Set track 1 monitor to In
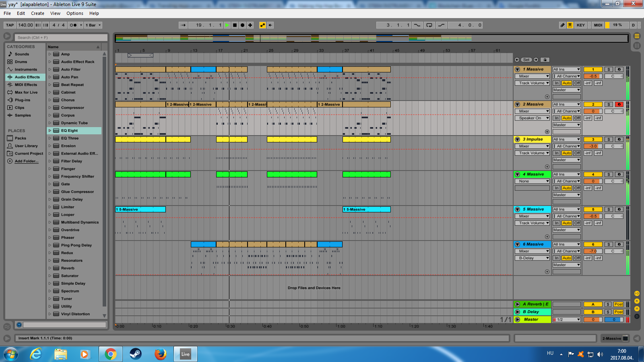 point(557,83)
